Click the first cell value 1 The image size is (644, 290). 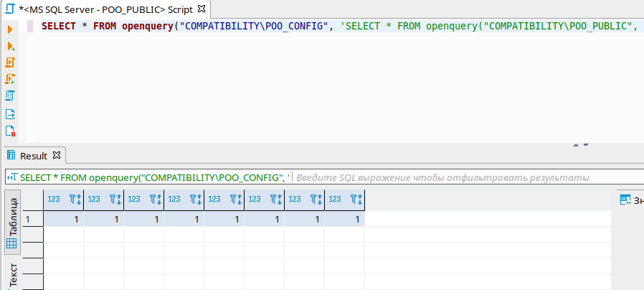tap(64, 219)
